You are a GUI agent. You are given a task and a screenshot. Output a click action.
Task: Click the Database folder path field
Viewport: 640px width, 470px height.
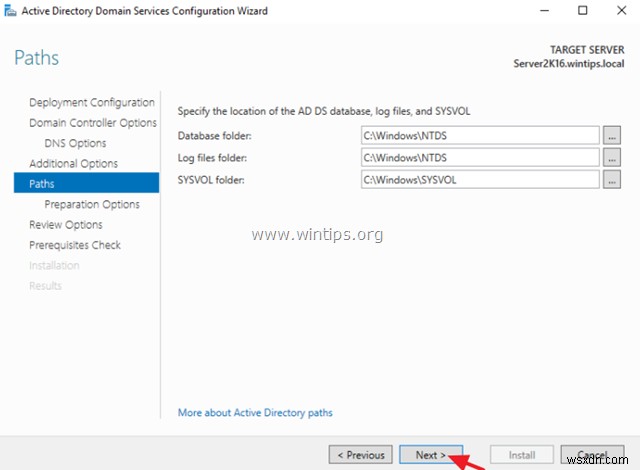coord(480,135)
